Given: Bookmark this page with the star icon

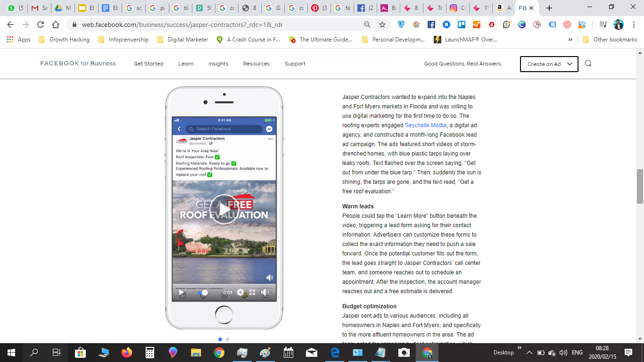Looking at the screenshot, I should pos(382,25).
